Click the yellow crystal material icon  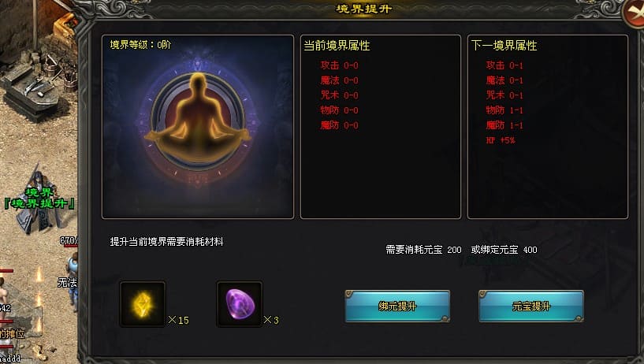click(143, 304)
